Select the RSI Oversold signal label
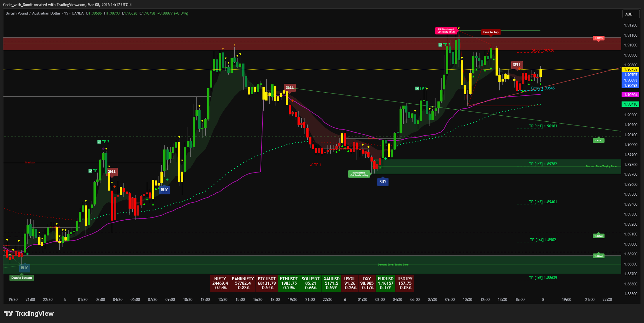The width and height of the screenshot is (644, 323). coord(359,174)
